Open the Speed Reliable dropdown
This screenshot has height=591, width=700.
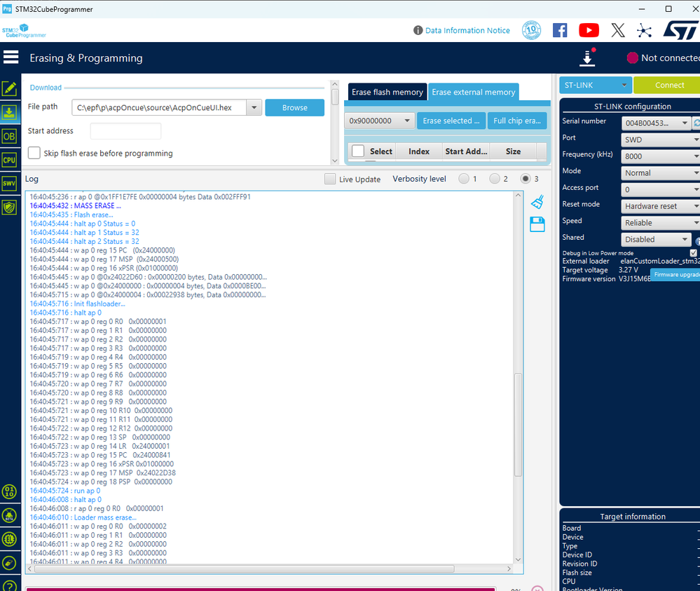tap(660, 223)
